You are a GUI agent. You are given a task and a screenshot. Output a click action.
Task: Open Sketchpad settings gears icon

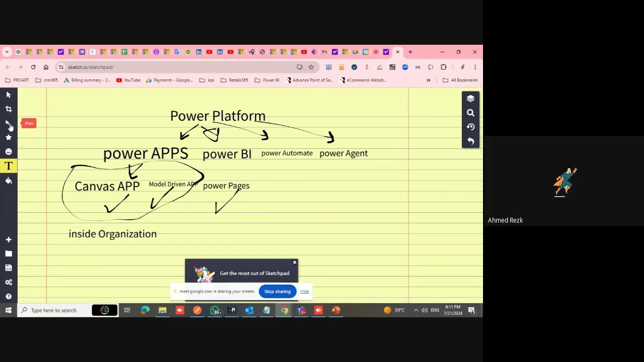(x=9, y=282)
